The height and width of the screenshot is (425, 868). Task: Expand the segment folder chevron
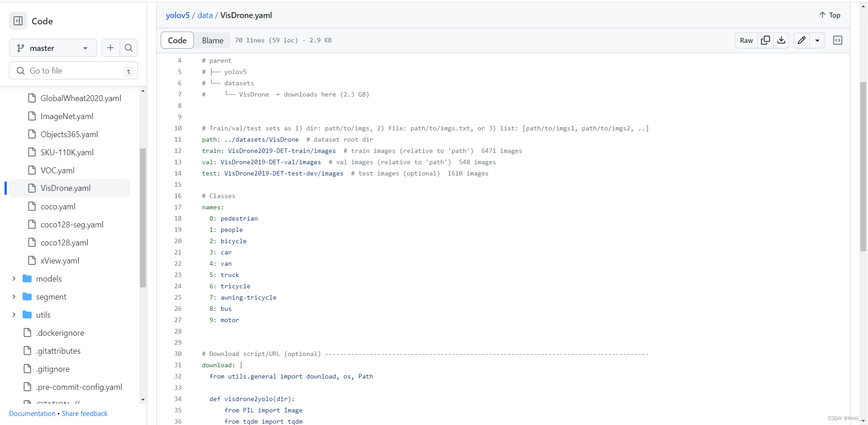14,296
